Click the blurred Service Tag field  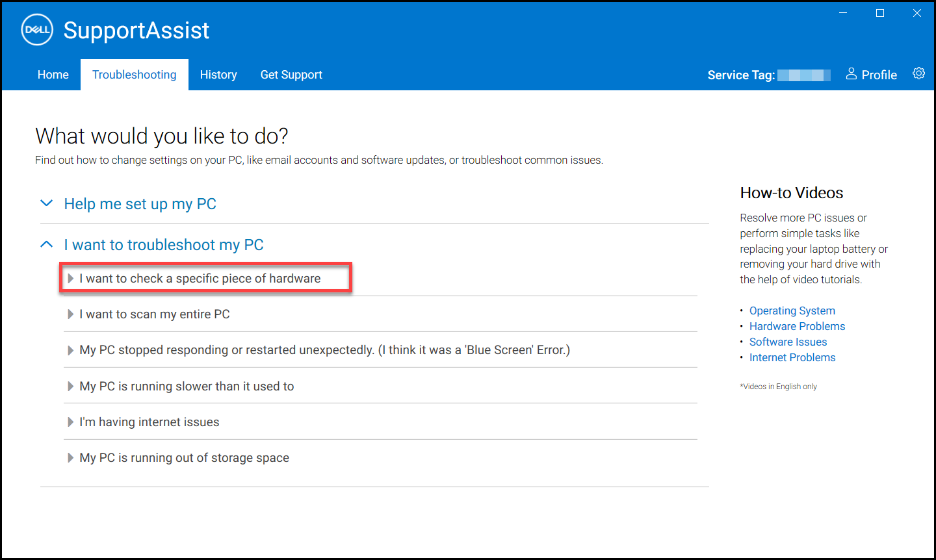tap(804, 75)
